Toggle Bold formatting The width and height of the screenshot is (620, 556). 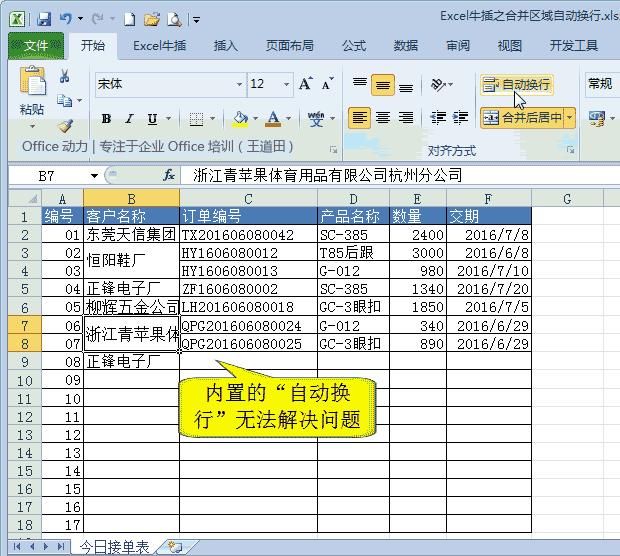coord(106,119)
